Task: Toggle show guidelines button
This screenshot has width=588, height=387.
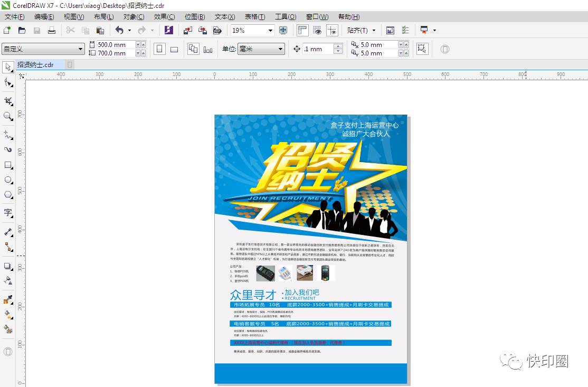Action: [x=332, y=31]
